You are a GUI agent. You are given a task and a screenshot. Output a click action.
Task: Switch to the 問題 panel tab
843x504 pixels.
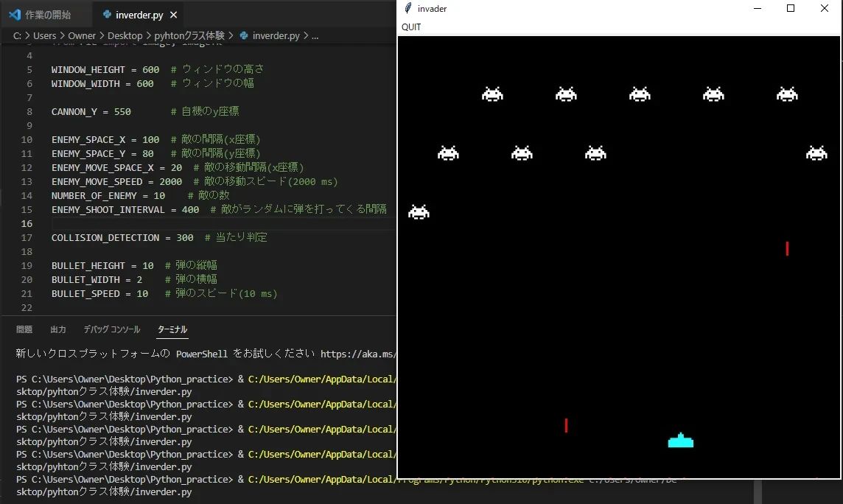click(24, 329)
